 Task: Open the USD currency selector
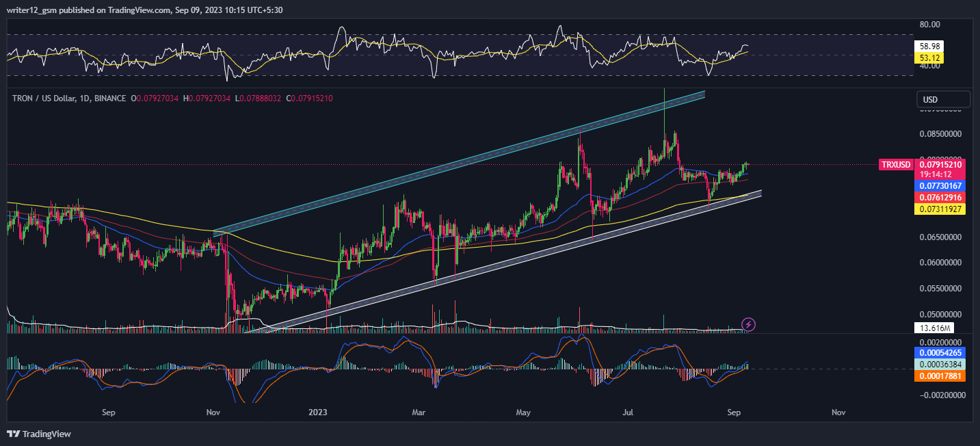coord(942,99)
